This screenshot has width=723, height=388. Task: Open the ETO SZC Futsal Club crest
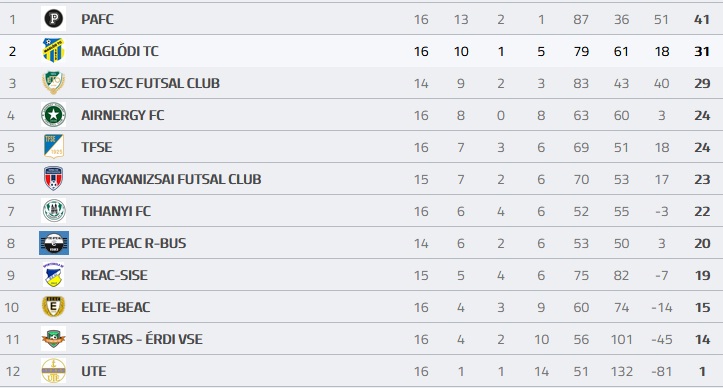(x=53, y=83)
